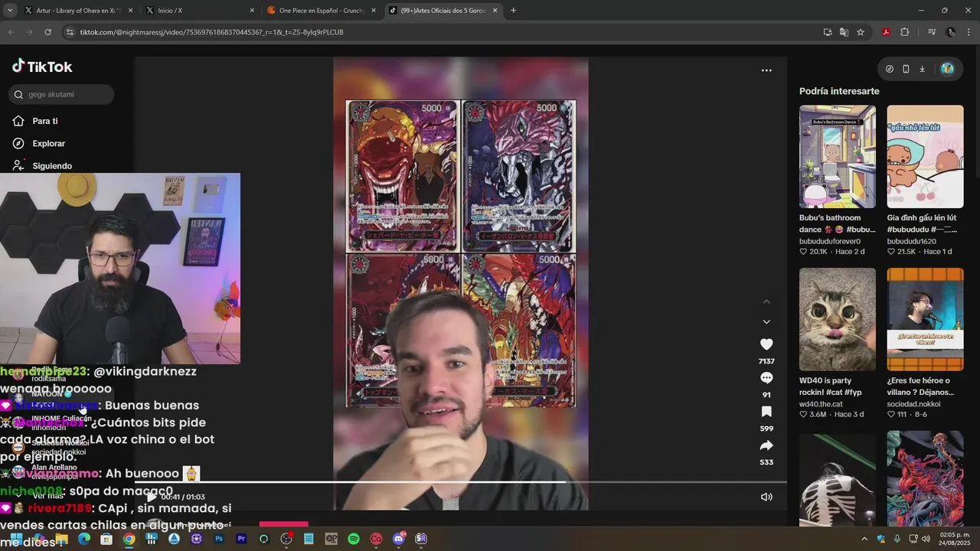Toggle play on the video player
Screen dimensions: 980x551
coord(151,497)
